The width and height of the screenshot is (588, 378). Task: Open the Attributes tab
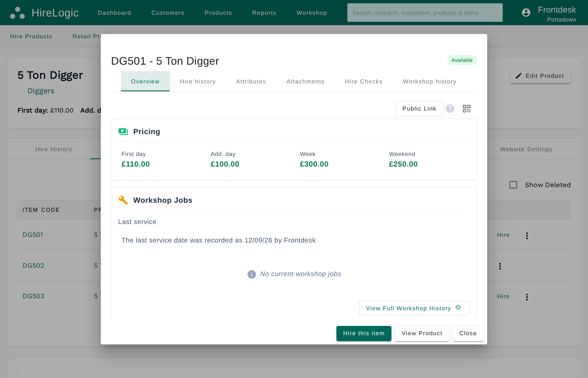click(x=251, y=81)
